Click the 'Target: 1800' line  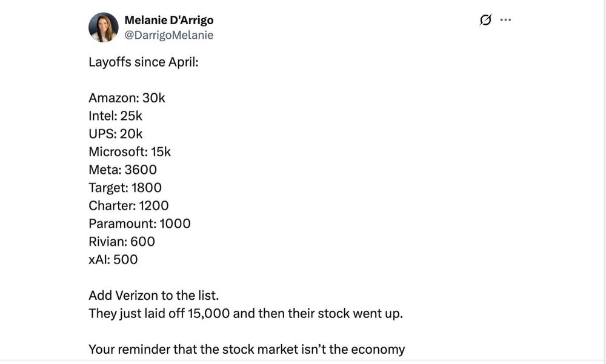[x=125, y=188]
